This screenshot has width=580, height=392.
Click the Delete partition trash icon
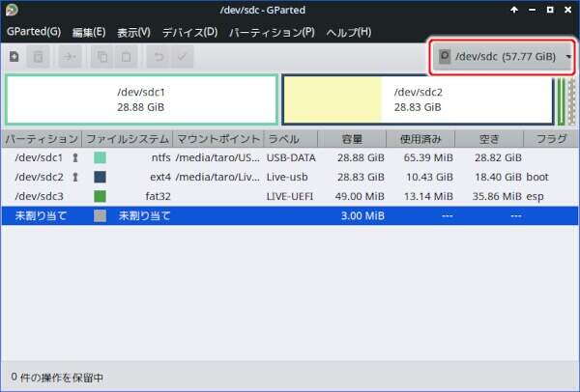tap(39, 58)
